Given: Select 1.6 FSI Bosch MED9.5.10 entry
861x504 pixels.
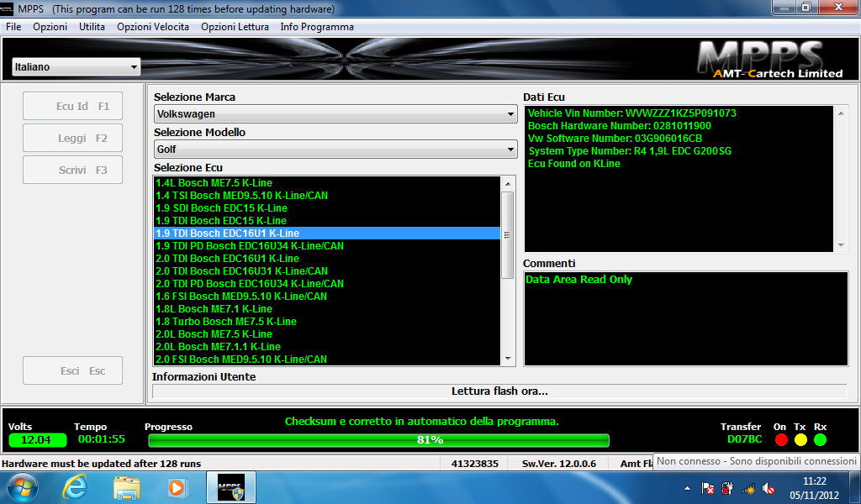Looking at the screenshot, I should [x=327, y=297].
